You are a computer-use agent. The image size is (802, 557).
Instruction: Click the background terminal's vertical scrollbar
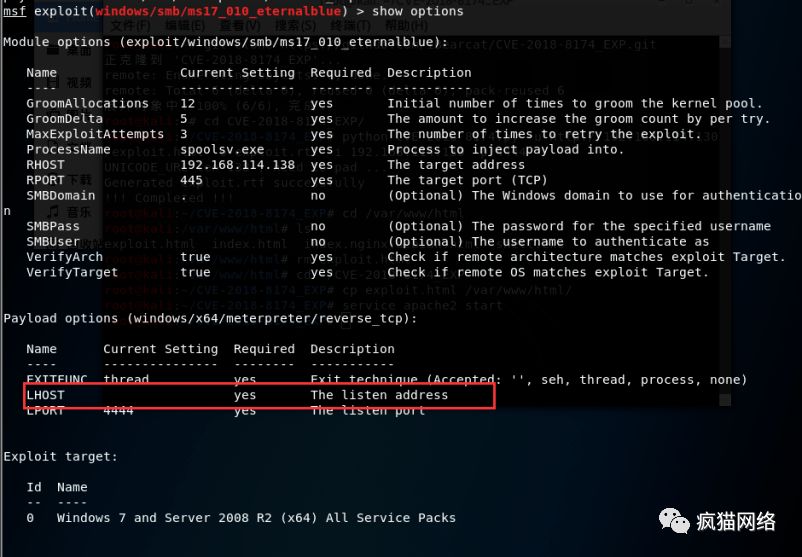tap(725, 220)
